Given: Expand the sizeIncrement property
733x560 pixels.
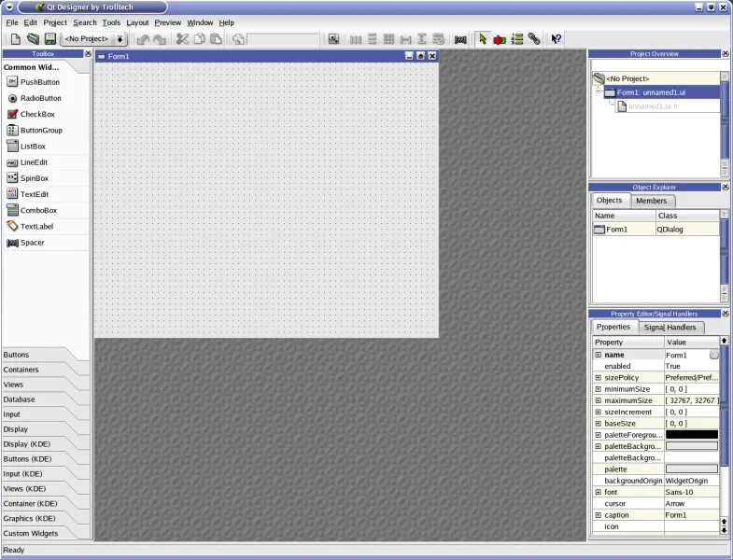Looking at the screenshot, I should [598, 412].
